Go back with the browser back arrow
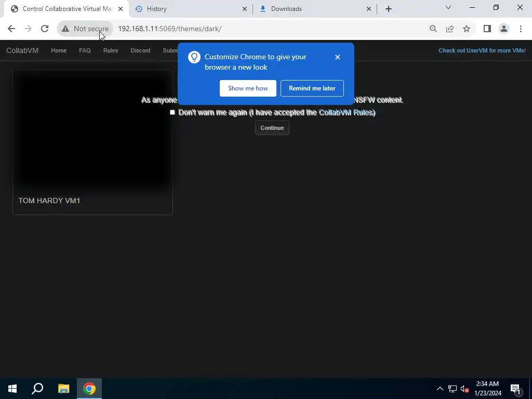 11,29
